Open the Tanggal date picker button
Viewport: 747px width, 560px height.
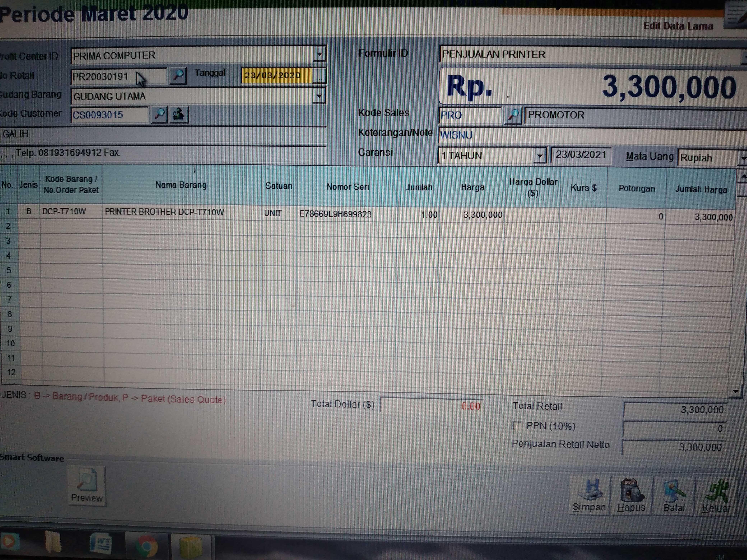click(x=319, y=76)
